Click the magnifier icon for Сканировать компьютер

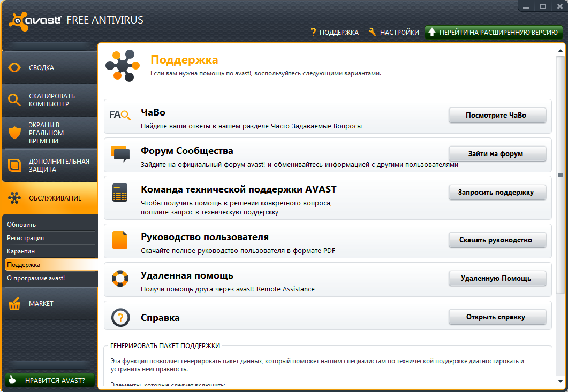[14, 100]
